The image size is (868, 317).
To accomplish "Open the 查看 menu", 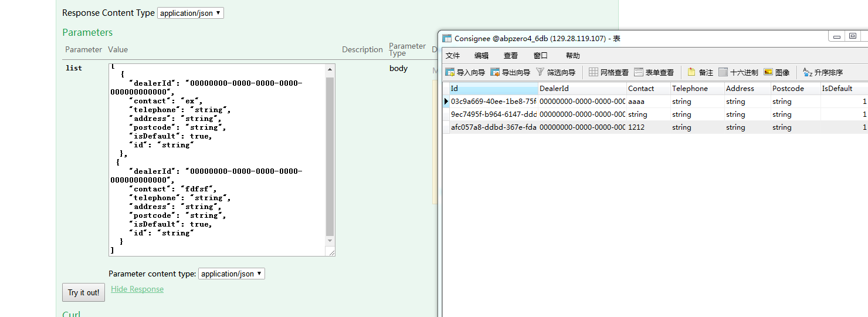I will point(511,56).
